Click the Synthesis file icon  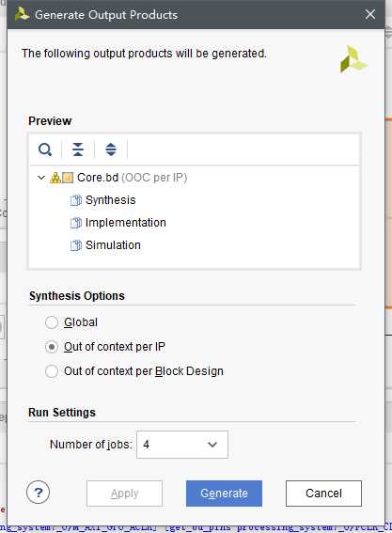[76, 200]
